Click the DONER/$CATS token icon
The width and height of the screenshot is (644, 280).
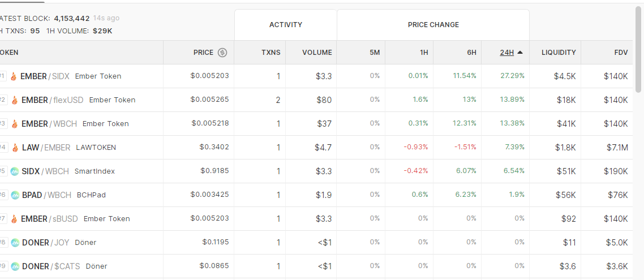pos(15,266)
